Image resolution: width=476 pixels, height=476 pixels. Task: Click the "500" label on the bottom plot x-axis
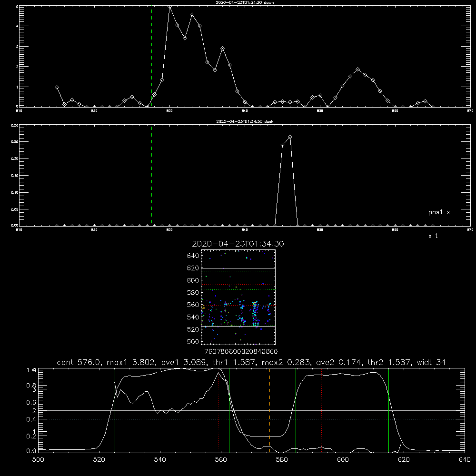point(38,460)
